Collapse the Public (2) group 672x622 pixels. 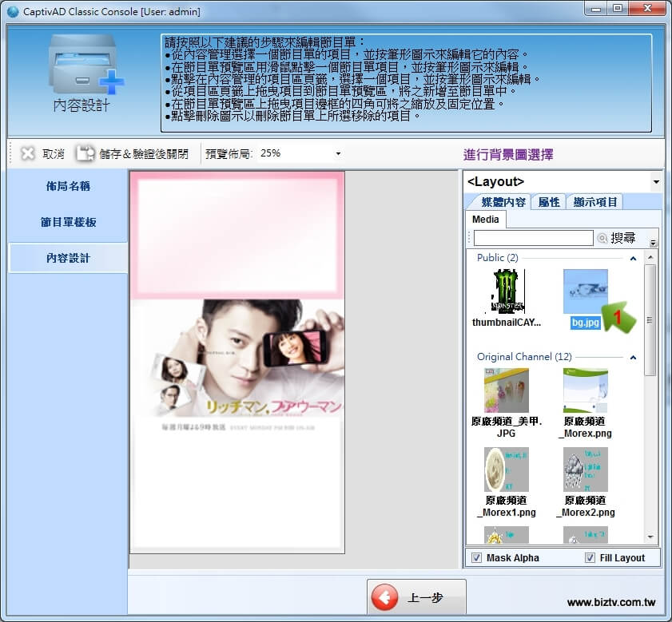pos(634,258)
